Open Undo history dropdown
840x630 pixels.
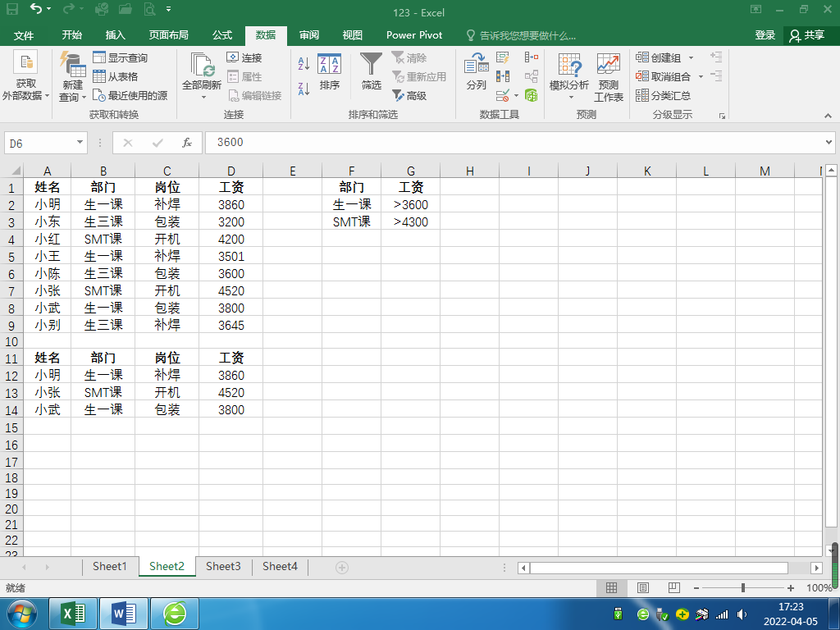click(x=48, y=9)
